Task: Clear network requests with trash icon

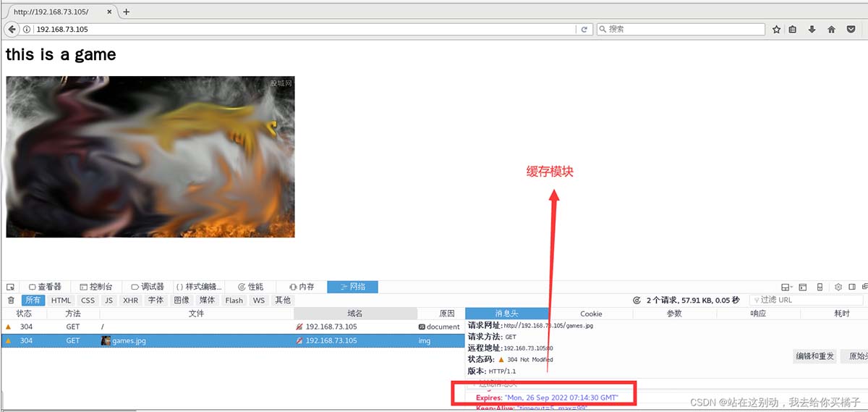Action: pyautogui.click(x=10, y=300)
